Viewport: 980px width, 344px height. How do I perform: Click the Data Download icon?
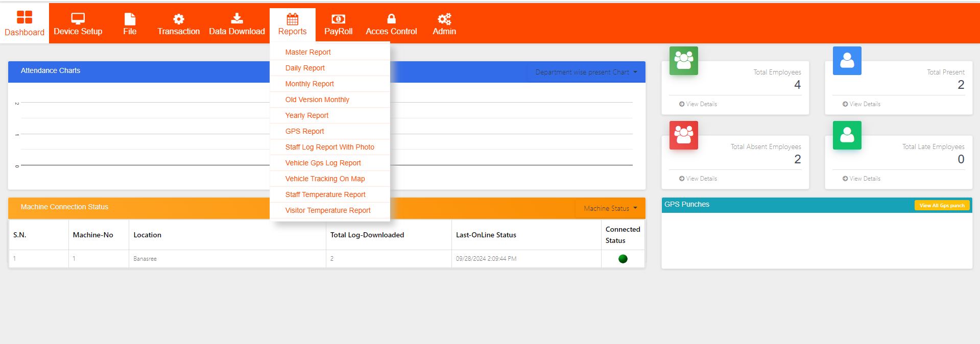click(236, 19)
